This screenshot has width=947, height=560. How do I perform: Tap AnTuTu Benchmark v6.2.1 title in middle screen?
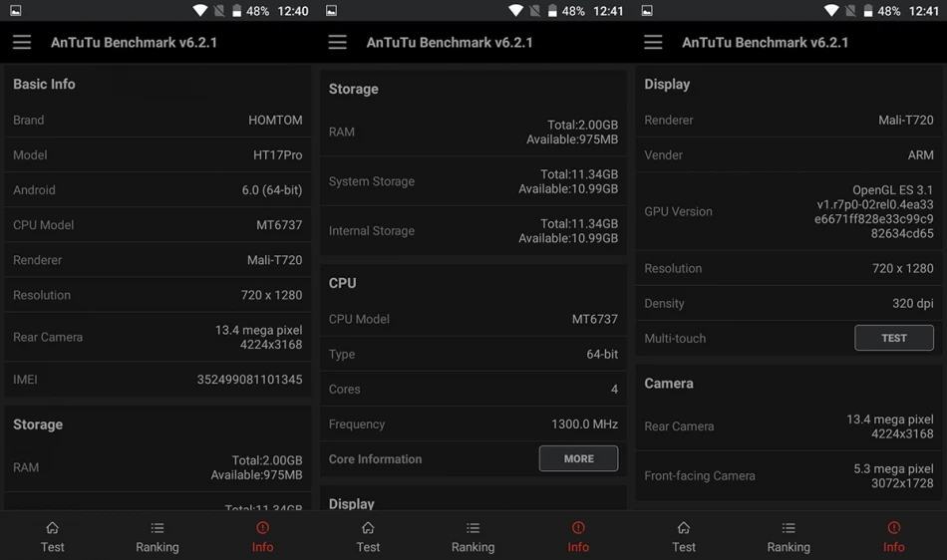tap(450, 42)
